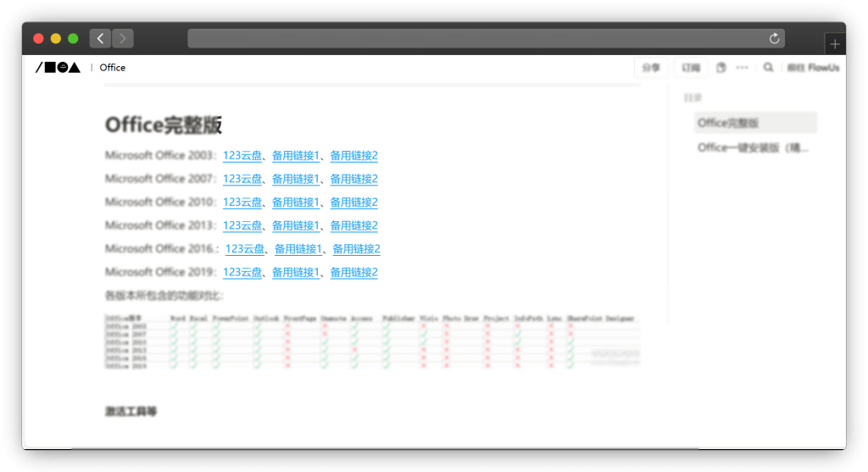This screenshot has height=472, width=868.
Task: Click the 订阅 subscribe button
Action: (691, 68)
